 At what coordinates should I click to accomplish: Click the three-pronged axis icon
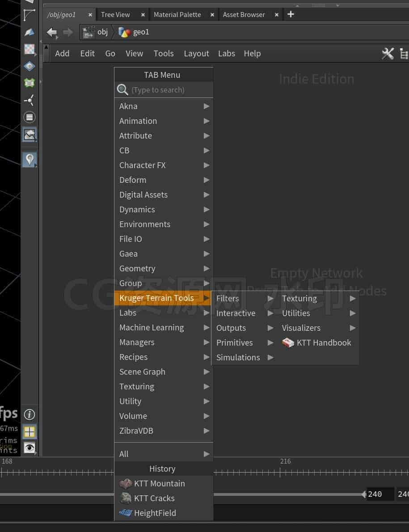30,100
